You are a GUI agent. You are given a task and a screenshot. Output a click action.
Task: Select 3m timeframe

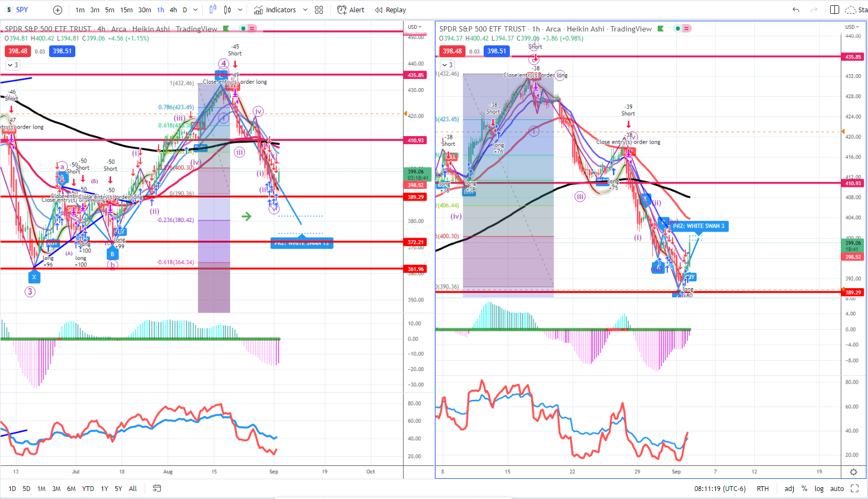95,10
